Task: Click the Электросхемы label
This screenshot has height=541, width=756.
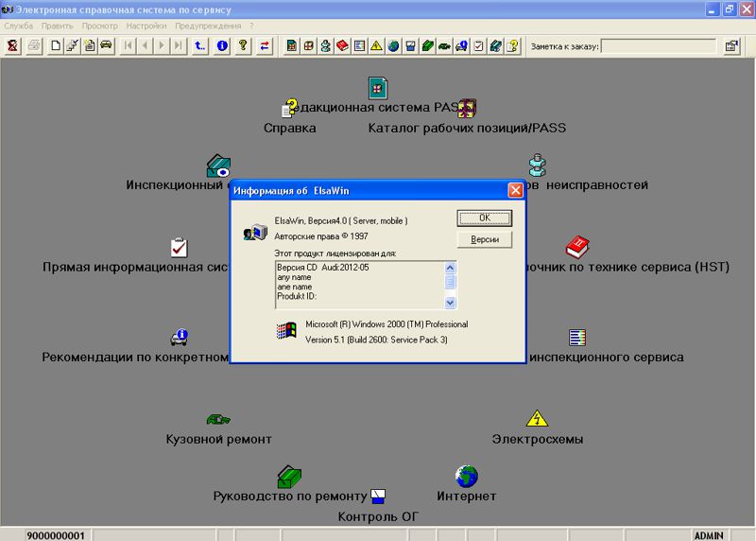Action: pyautogui.click(x=537, y=439)
